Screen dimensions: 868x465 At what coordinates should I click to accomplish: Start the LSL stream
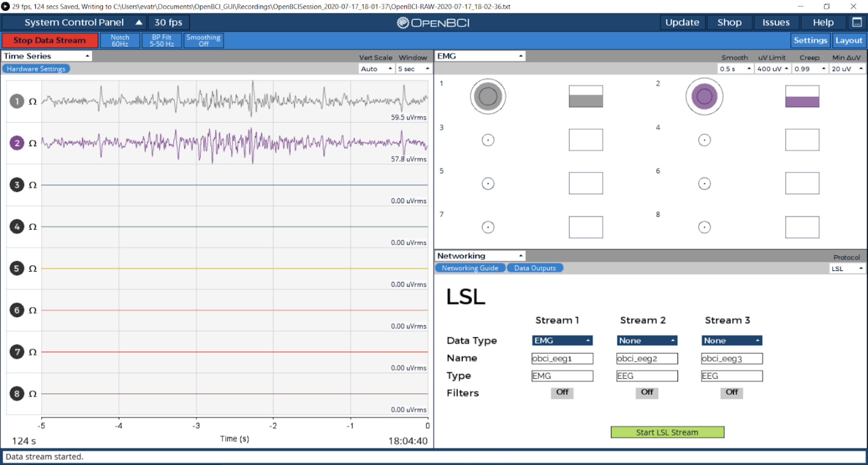(667, 432)
